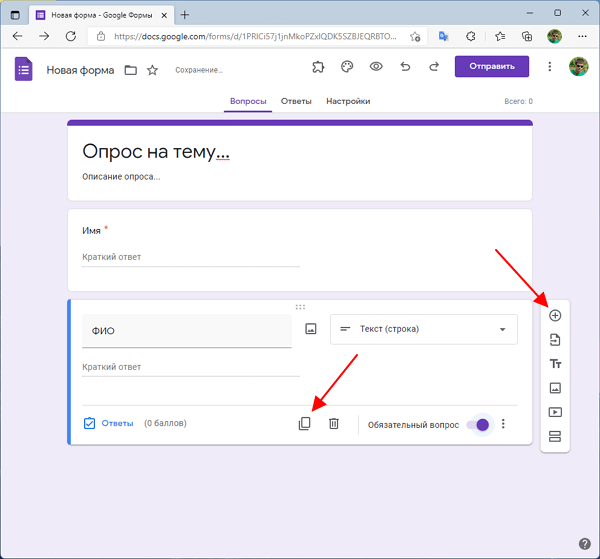Viewport: 600px width, 559px height.
Task: Redo the last action
Action: [x=434, y=67]
